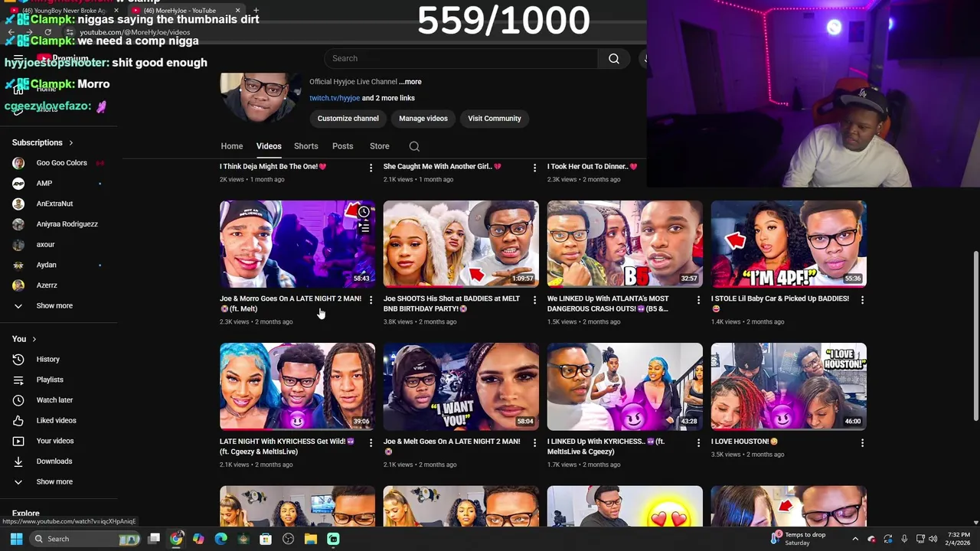Open the 'I LOVE HOUSTON!' thumbnail
The image size is (980, 551).
[789, 386]
